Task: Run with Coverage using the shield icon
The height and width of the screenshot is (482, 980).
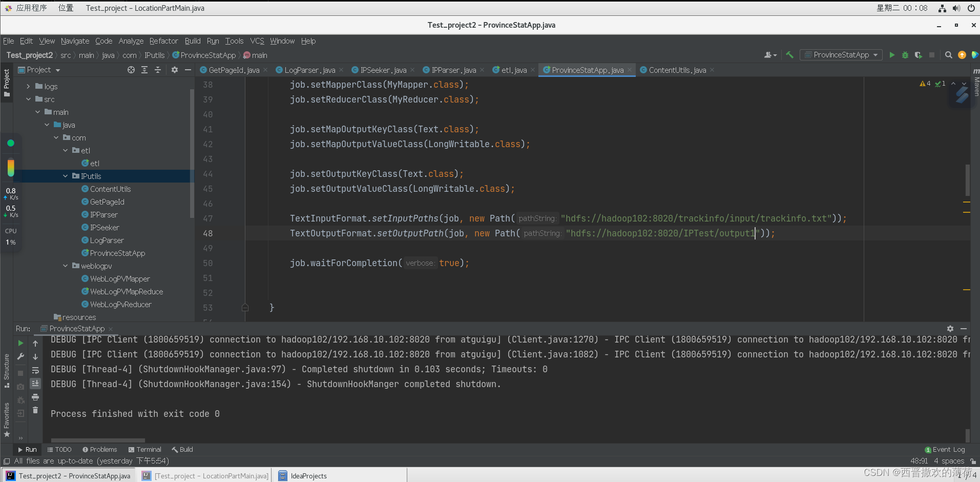Action: (918, 55)
